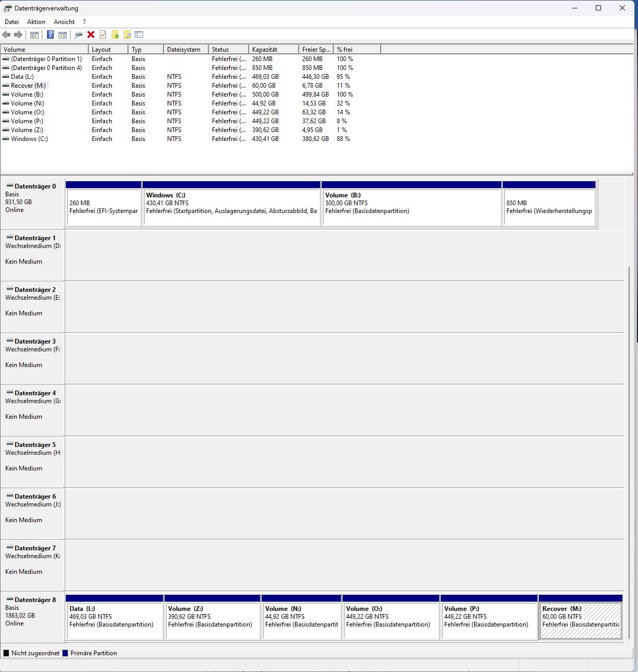The height and width of the screenshot is (672, 638).
Task: Click the checklist settings toolbar icon
Action: point(139,35)
